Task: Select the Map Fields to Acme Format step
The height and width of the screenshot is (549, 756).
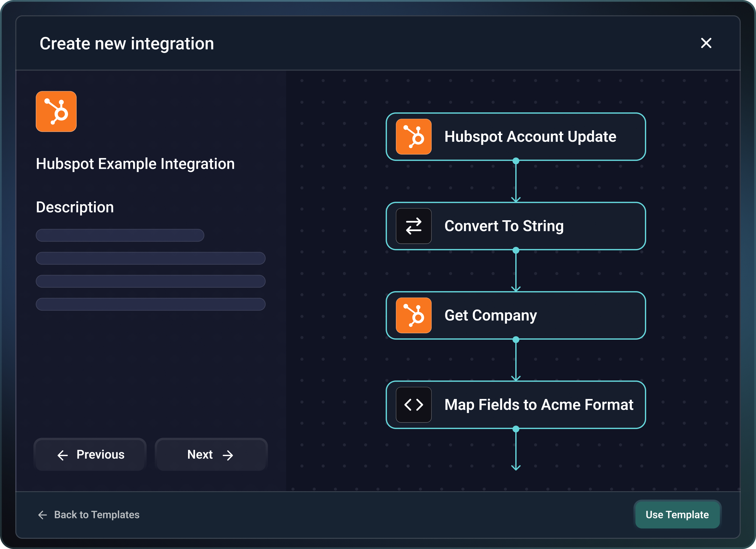Action: (x=516, y=405)
